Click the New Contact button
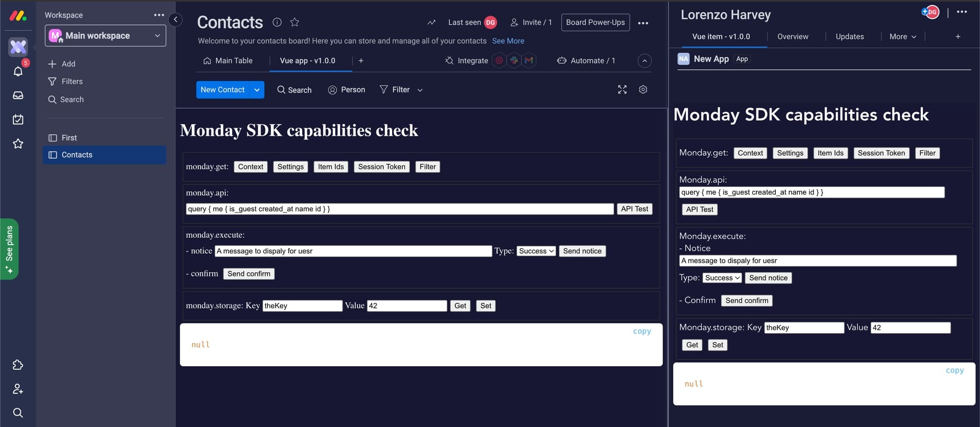Viewport: 980px width, 427px height. 223,90
